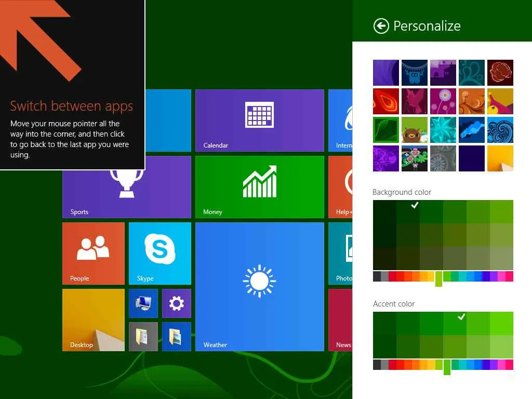Select the red-orange swirl background pattern

[x=386, y=101]
